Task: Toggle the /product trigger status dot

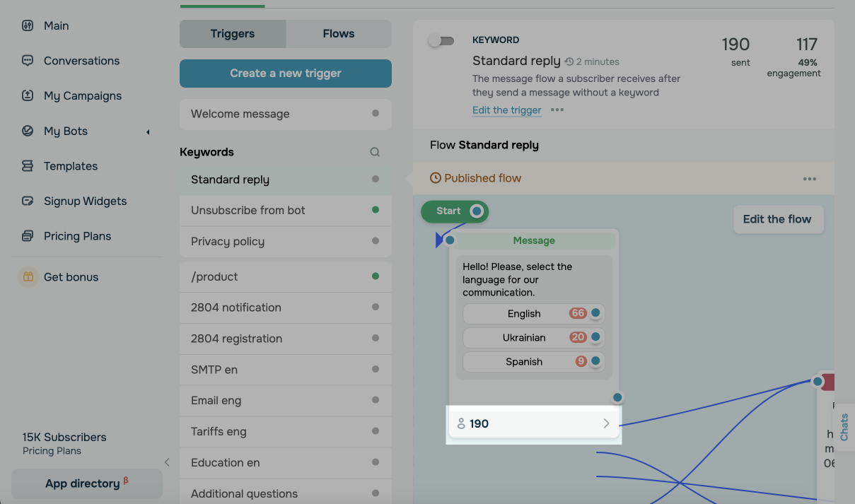Action: point(376,276)
